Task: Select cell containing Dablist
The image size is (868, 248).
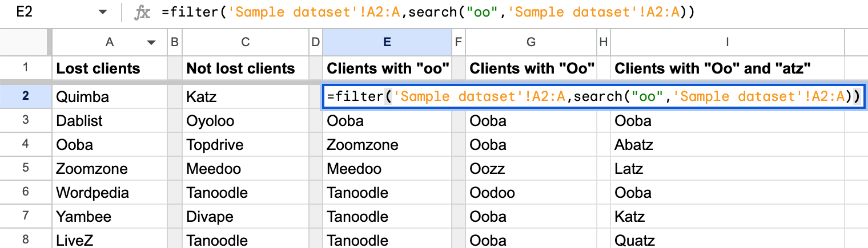Action: (110, 120)
